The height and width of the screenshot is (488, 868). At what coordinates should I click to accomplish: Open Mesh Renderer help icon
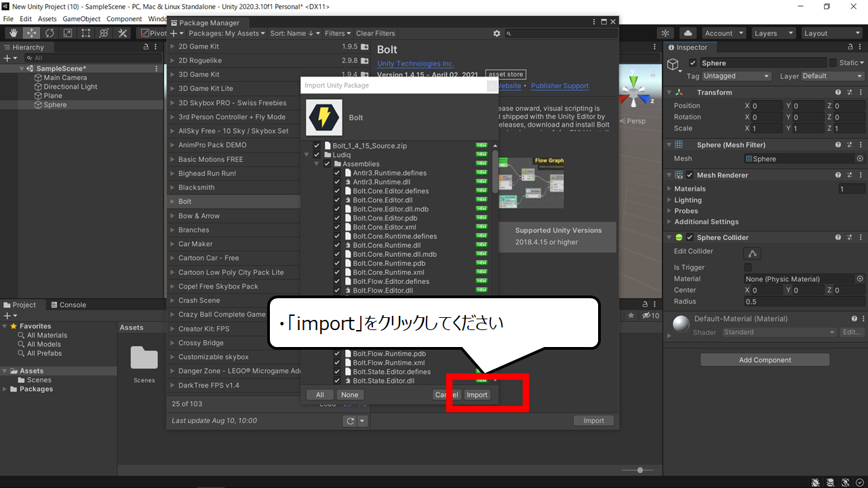pyautogui.click(x=839, y=175)
